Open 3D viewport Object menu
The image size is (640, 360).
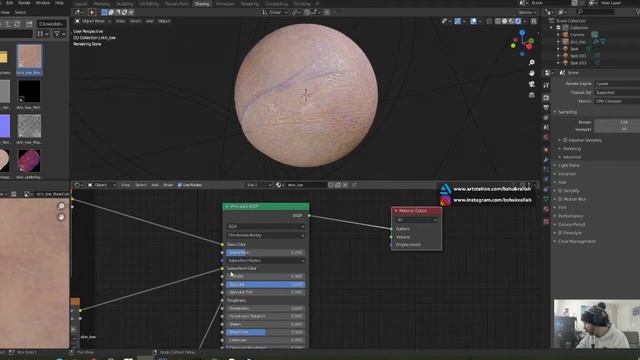coord(164,21)
